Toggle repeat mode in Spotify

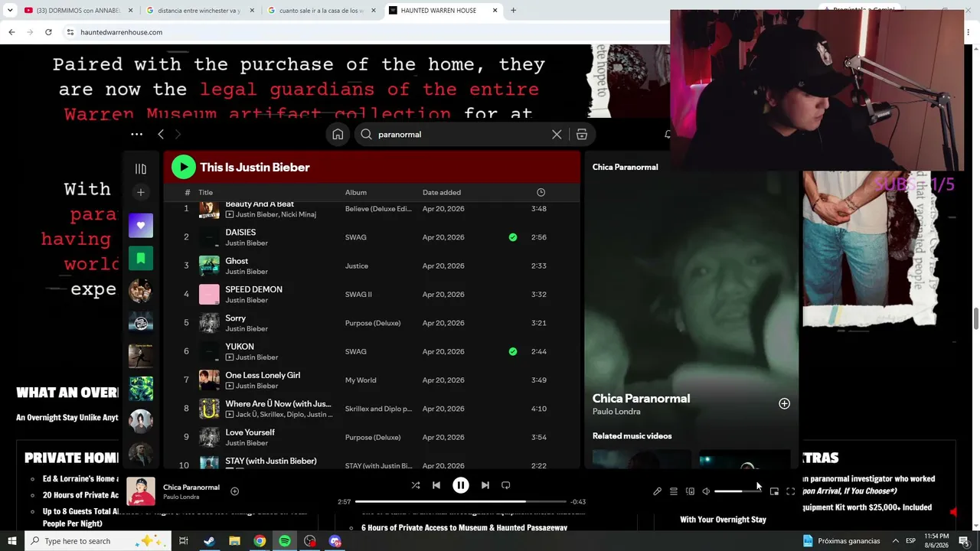tap(506, 485)
